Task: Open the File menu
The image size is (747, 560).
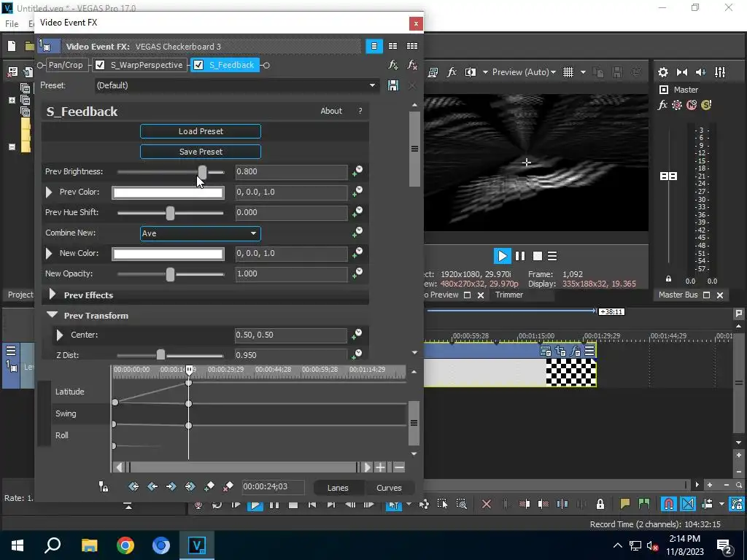Action: coord(12,23)
